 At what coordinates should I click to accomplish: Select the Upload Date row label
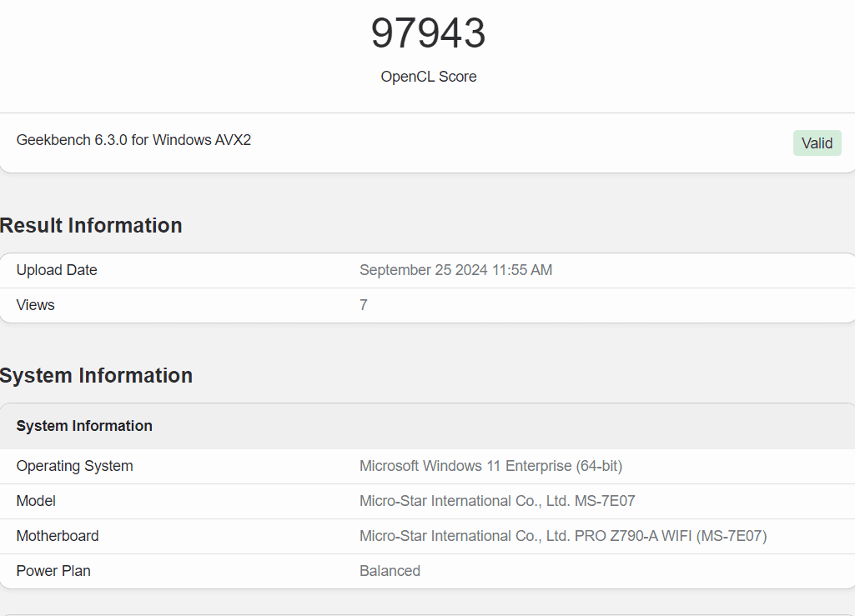click(57, 270)
